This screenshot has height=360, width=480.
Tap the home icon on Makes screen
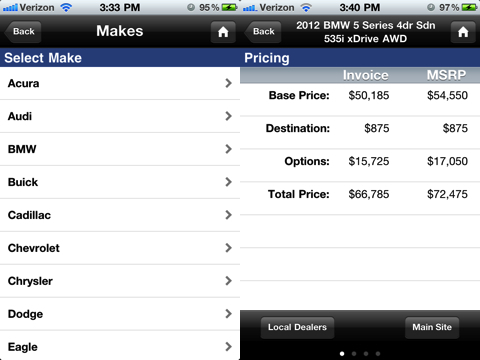click(x=223, y=32)
